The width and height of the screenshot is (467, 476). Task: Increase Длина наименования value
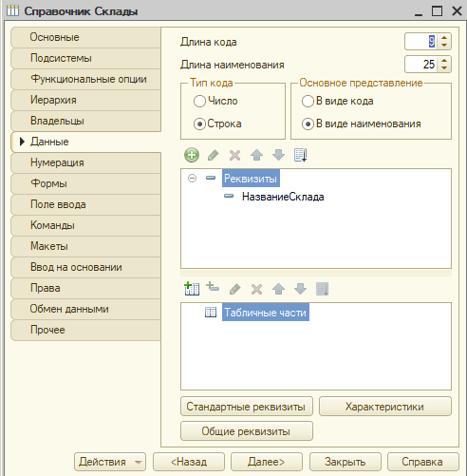coord(444,61)
